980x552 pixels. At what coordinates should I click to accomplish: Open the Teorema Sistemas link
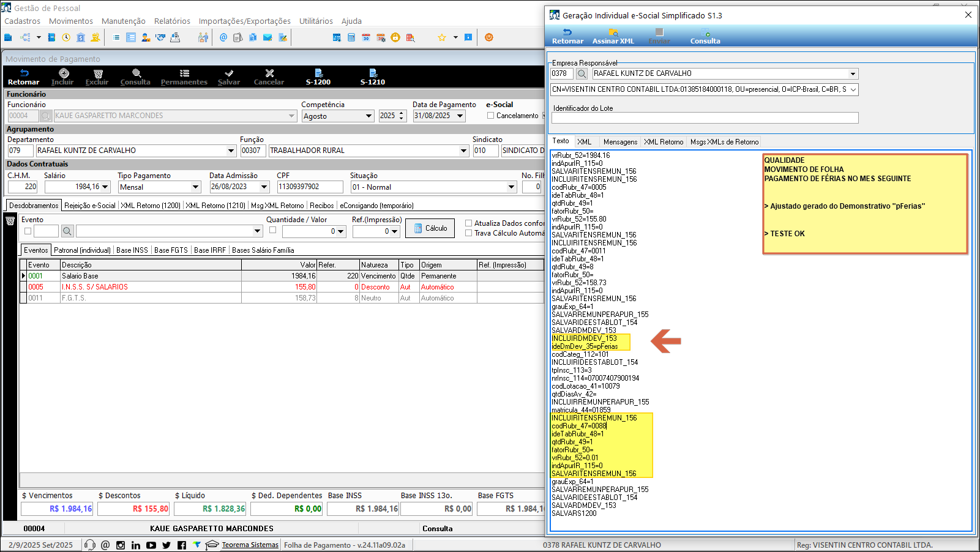point(250,545)
